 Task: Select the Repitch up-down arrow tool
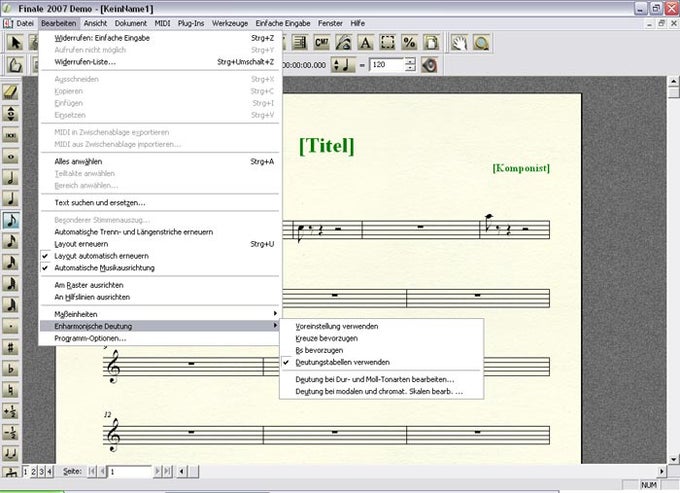pyautogui.click(x=10, y=114)
